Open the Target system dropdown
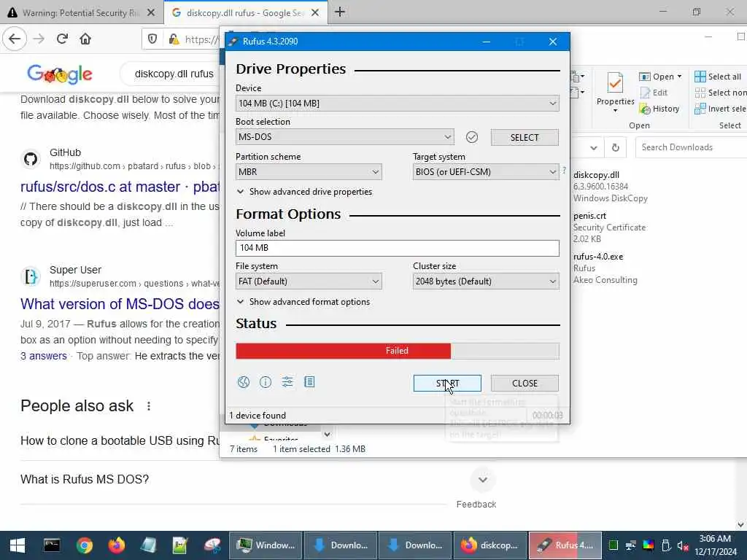This screenshot has width=747, height=560. pos(485,172)
